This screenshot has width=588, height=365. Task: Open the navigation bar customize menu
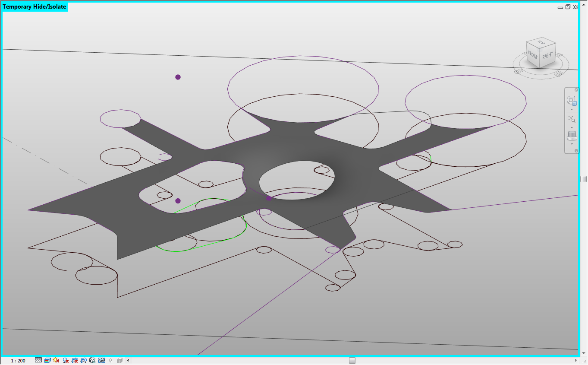pos(576,150)
